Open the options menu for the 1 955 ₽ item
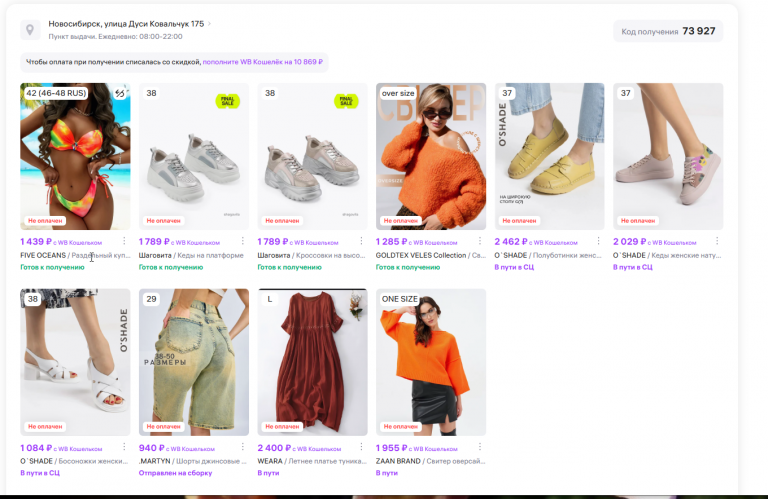This screenshot has width=768, height=499. coord(480,447)
